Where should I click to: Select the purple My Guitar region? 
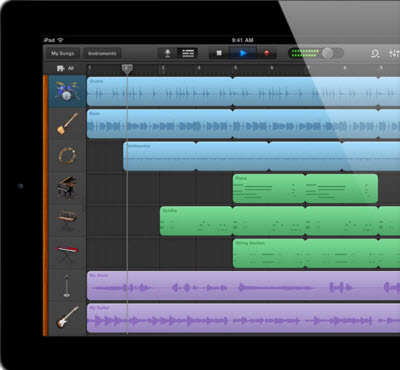[243, 318]
